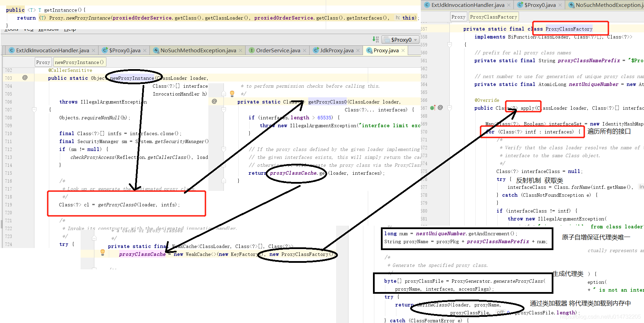Viewport: 644px width, 323px height.
Task: Collapse the apply method fold on line 567
Action: pyautogui.click(x=449, y=108)
